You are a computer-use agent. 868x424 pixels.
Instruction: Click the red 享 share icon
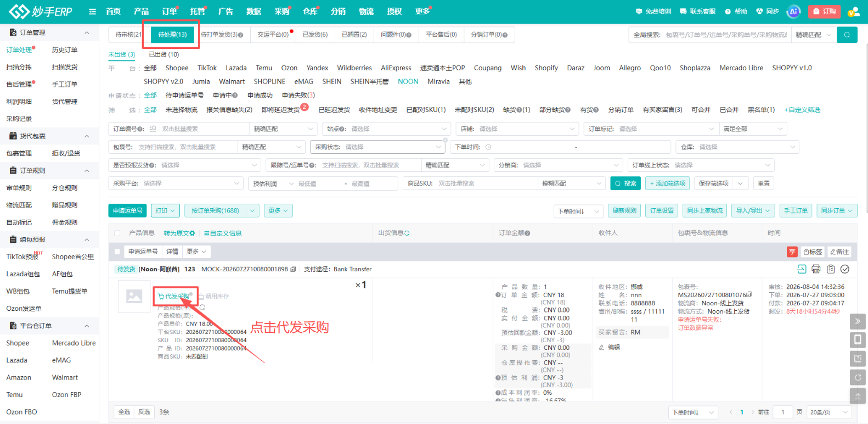792,252
